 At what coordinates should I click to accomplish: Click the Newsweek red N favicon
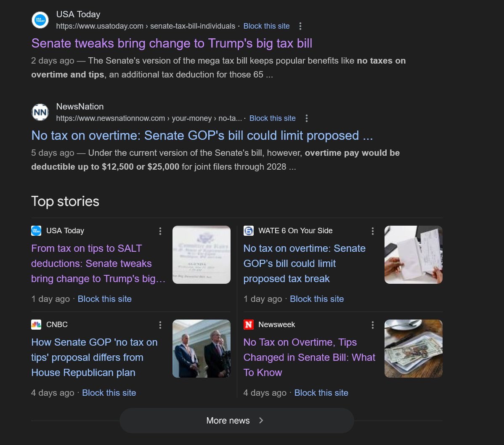click(249, 325)
